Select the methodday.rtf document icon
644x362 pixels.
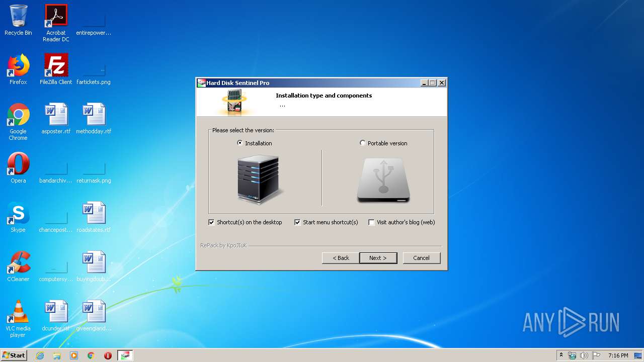[x=94, y=119]
